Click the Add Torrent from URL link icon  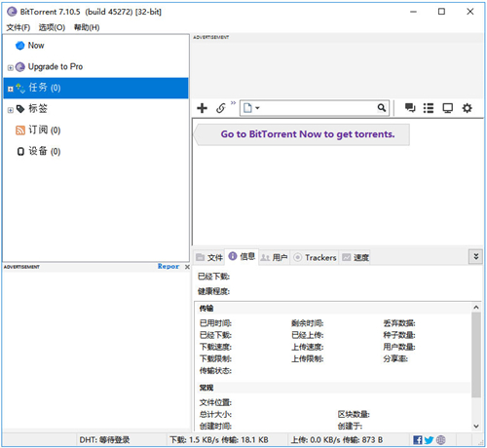221,108
